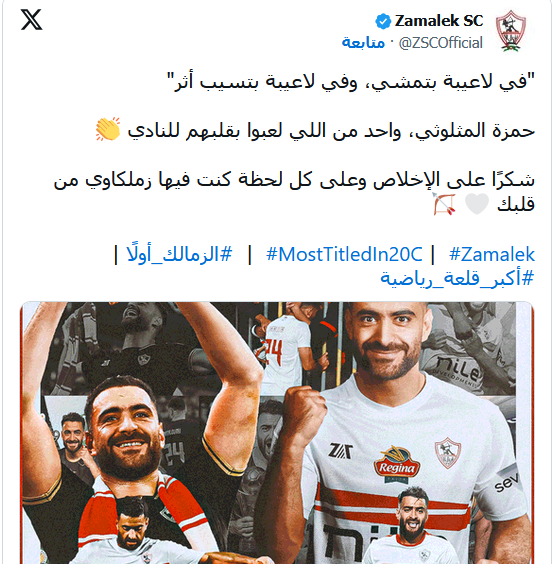Click the clapping hands emoji
Screen dimensions: 554x564
point(108,129)
